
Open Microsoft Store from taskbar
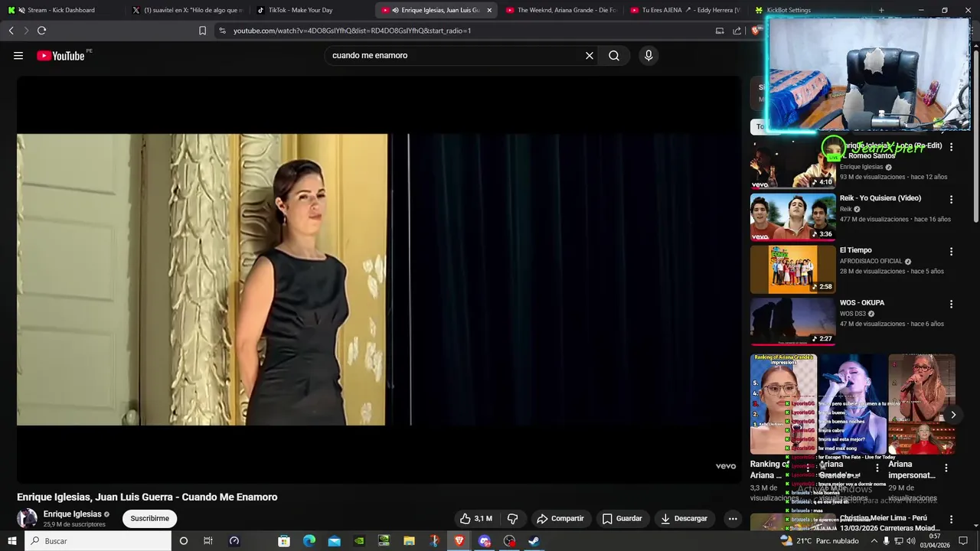[284, 541]
